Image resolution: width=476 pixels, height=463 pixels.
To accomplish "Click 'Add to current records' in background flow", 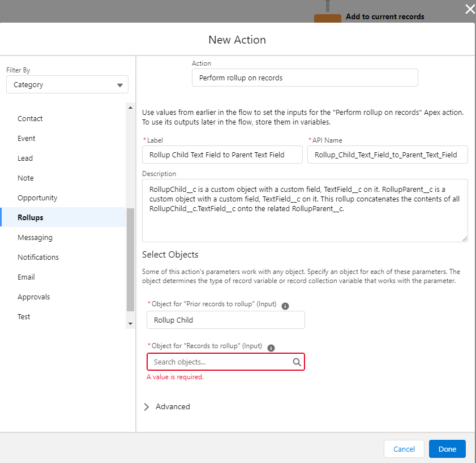I will [x=385, y=17].
